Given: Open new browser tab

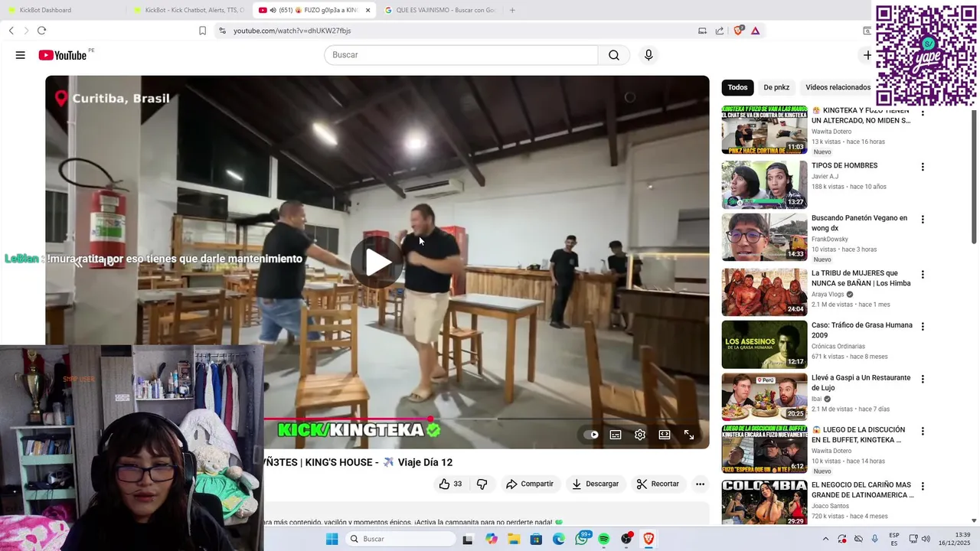Looking at the screenshot, I should coord(512,10).
